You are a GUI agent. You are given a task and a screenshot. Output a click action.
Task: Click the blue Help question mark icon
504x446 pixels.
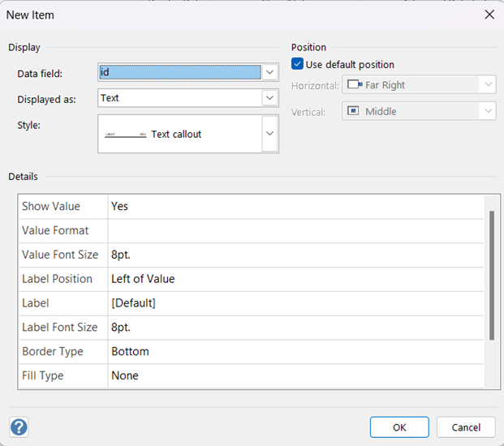click(x=19, y=427)
